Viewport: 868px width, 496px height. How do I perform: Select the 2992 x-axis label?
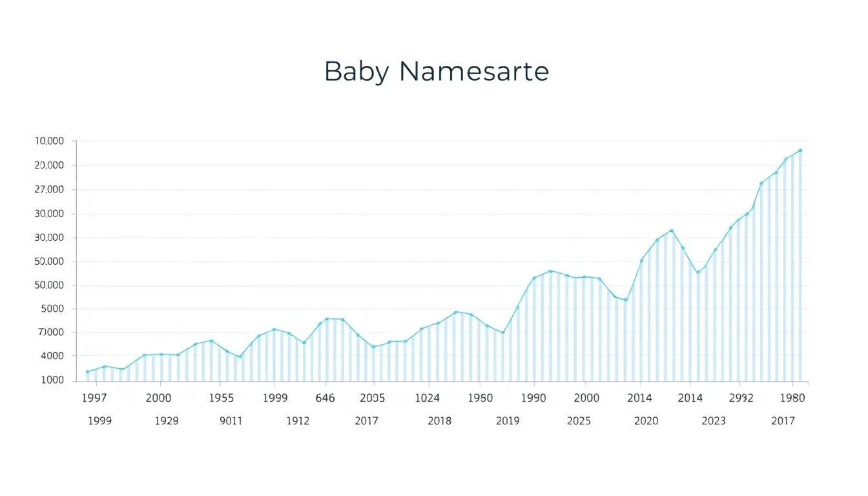741,398
